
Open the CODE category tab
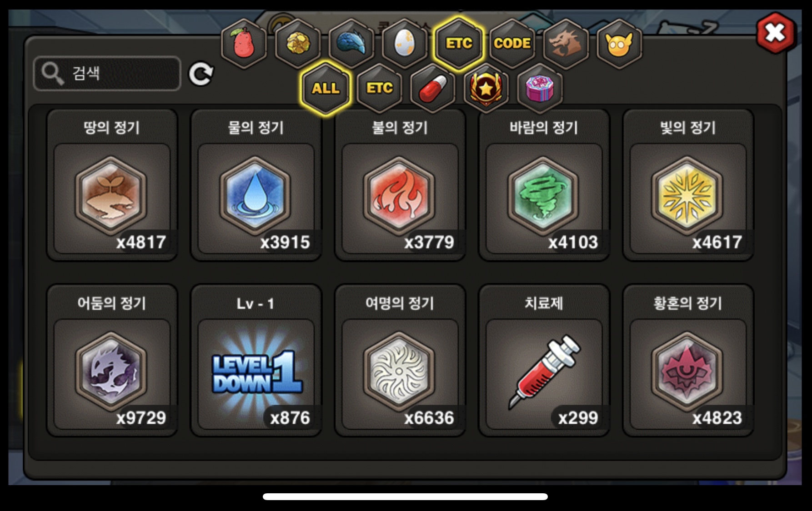click(x=512, y=44)
